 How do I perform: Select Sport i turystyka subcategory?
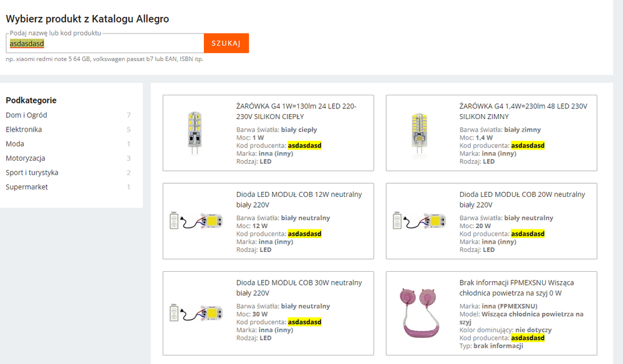point(32,173)
